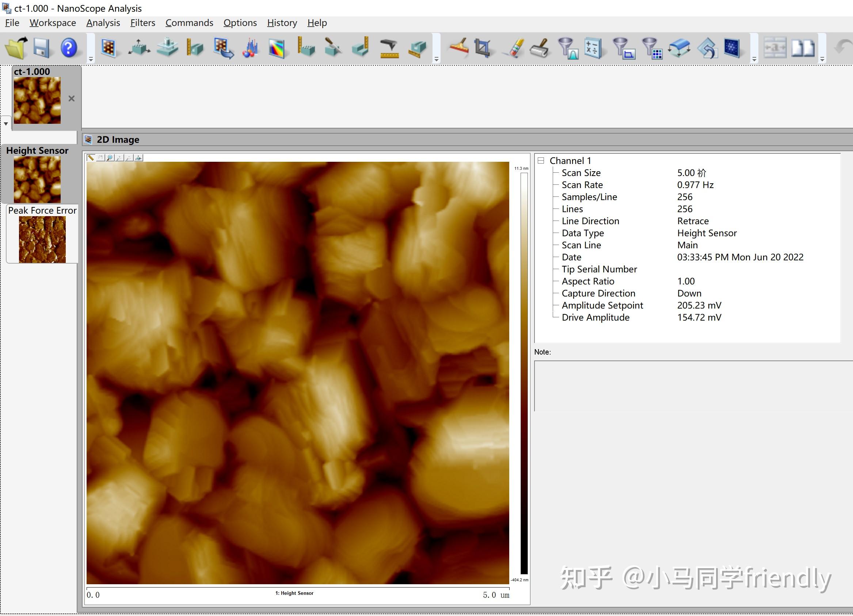Click the image math calculator icon
Image resolution: width=853 pixels, height=616 pixels.
coord(594,48)
